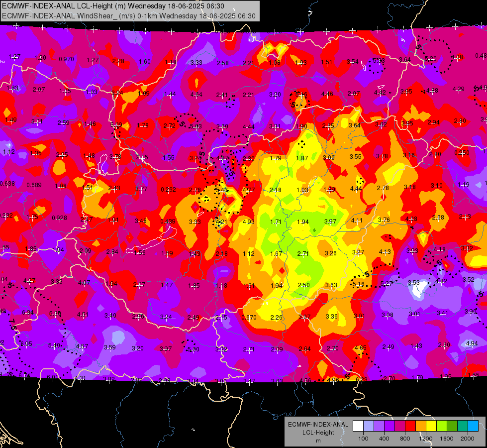The width and height of the screenshot is (487, 448).
Task: Click the red legend swatch
Action: [410, 426]
